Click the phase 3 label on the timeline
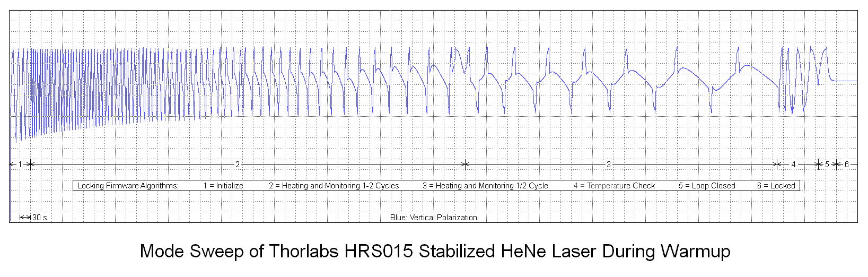This screenshot has height=277, width=868. tap(609, 165)
